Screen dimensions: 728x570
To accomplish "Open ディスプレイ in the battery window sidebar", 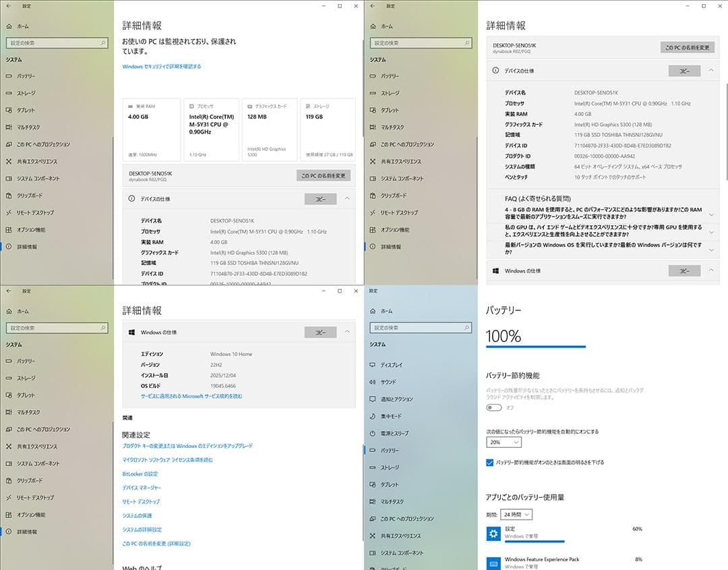I will pos(386,365).
